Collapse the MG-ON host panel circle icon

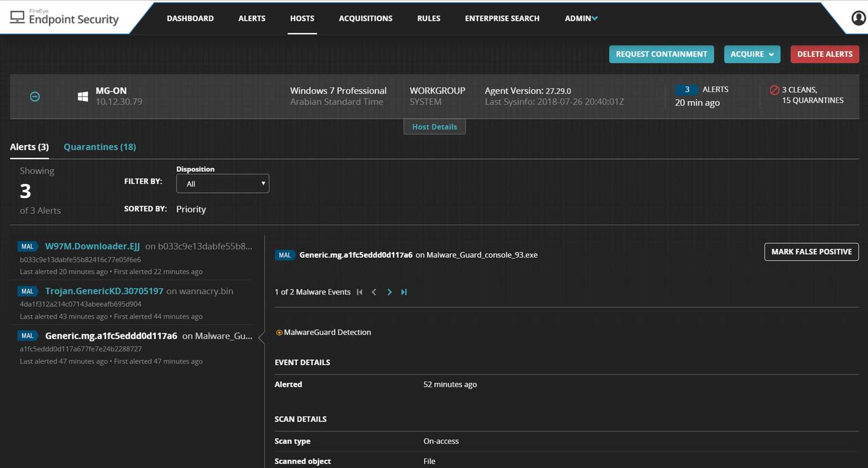(x=35, y=97)
